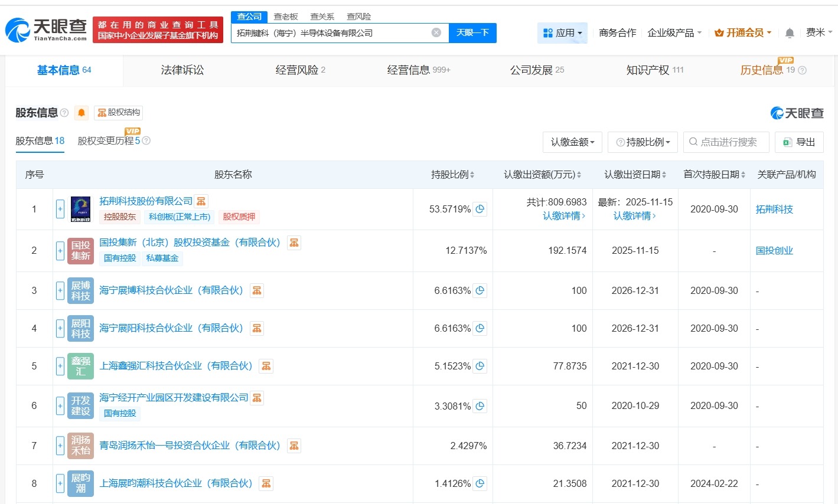Viewport: 838px width, 504px height.
Task: Click the pie chart icon beside 拓荆科技股份有限公司 shareholding
Action: pos(480,208)
